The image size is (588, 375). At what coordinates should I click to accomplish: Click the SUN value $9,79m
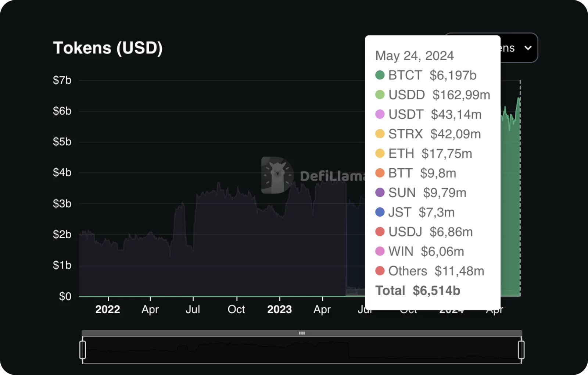(445, 193)
